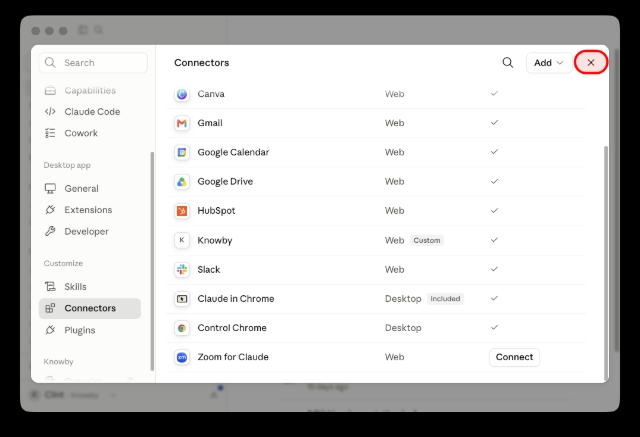640x437 pixels.
Task: Open the Plugins customize page
Action: coord(90,330)
